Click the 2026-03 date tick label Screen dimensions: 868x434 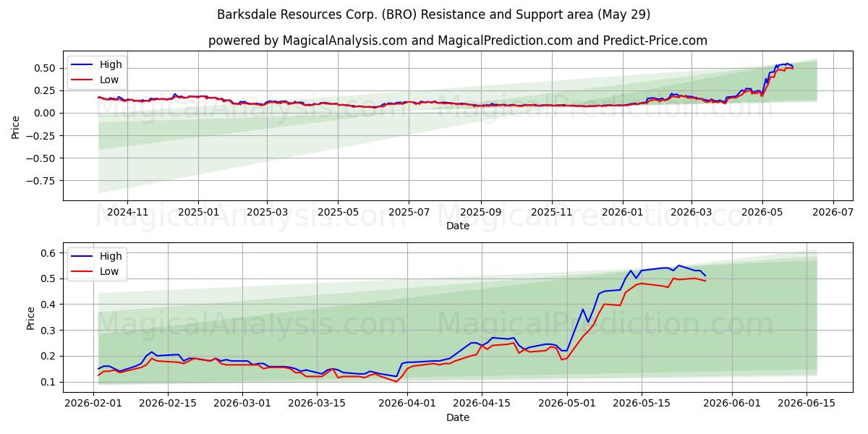692,213
